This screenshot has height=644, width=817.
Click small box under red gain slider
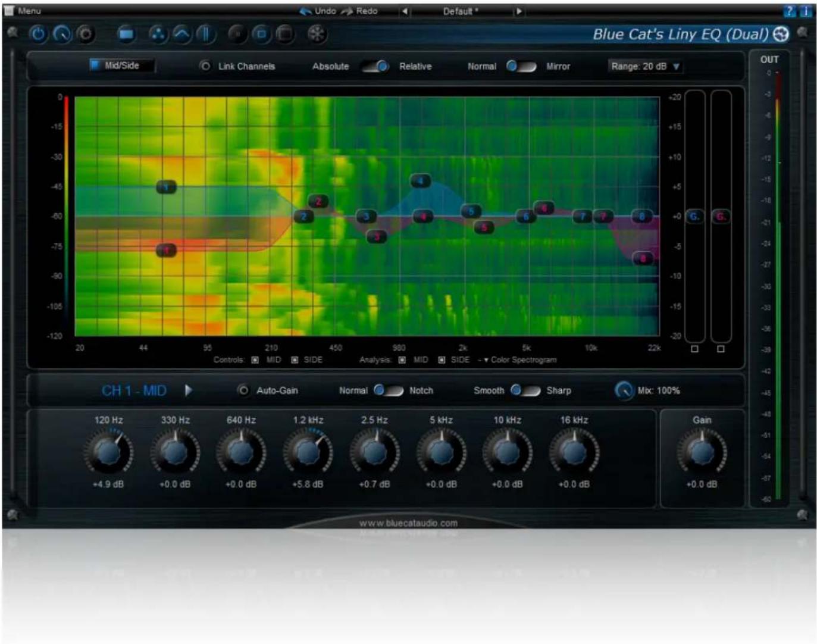pos(721,349)
